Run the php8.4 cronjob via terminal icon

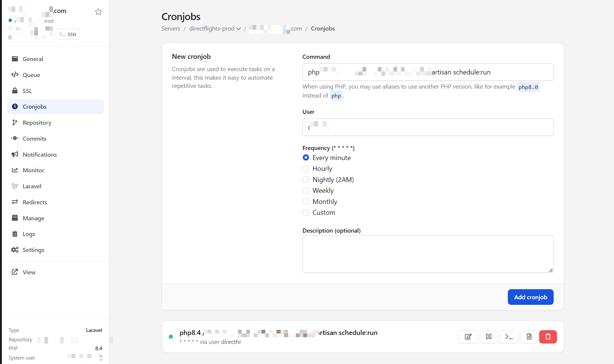(x=509, y=337)
